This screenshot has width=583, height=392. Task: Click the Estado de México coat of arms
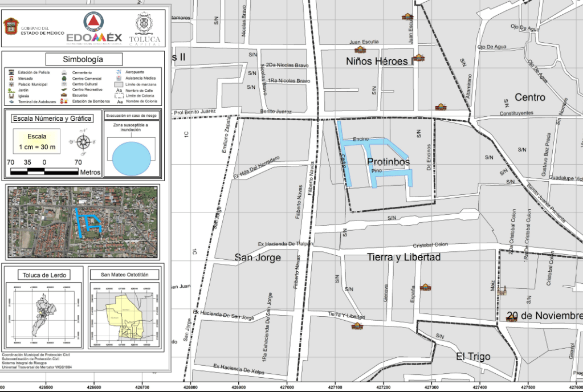11,26
